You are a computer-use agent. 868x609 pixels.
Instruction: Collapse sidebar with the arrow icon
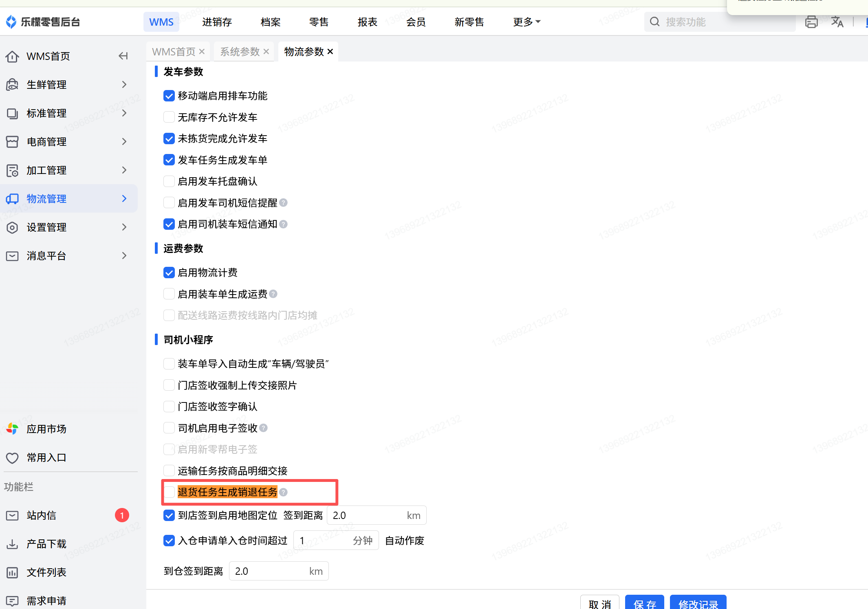(x=123, y=56)
